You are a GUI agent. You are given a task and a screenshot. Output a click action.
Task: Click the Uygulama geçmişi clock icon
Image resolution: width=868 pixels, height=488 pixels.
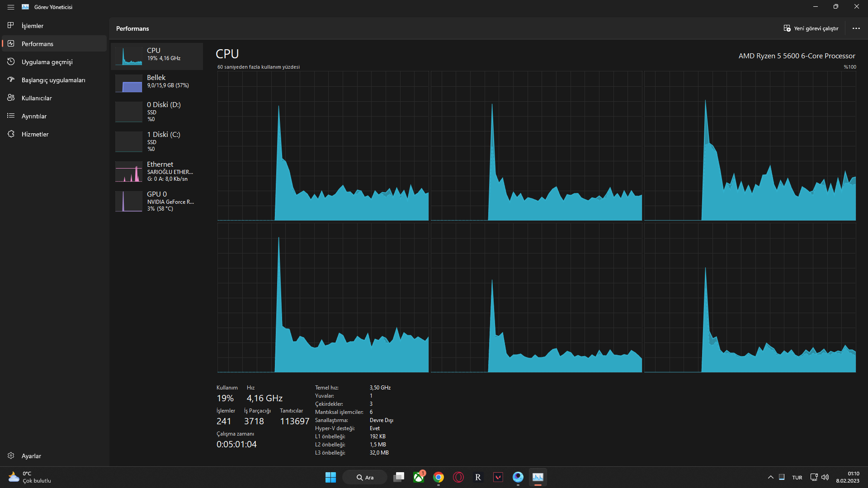(x=11, y=61)
